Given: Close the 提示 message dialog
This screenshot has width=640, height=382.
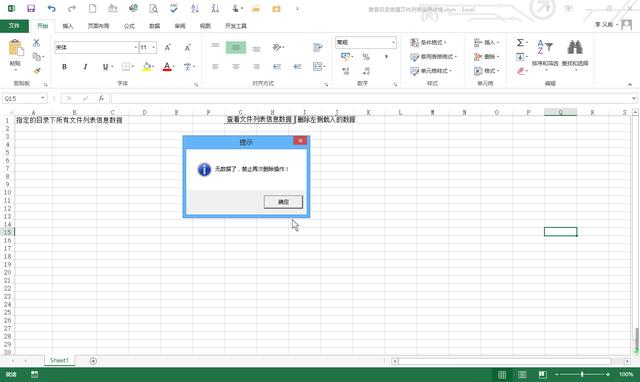Looking at the screenshot, I should click(300, 140).
